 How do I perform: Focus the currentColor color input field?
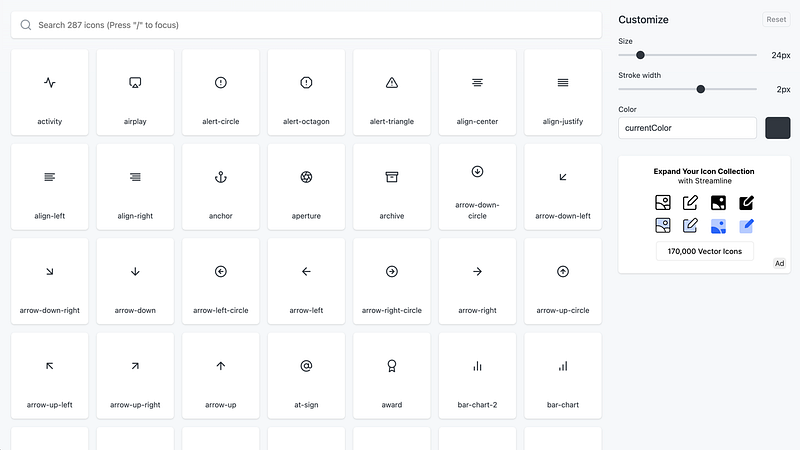click(687, 128)
